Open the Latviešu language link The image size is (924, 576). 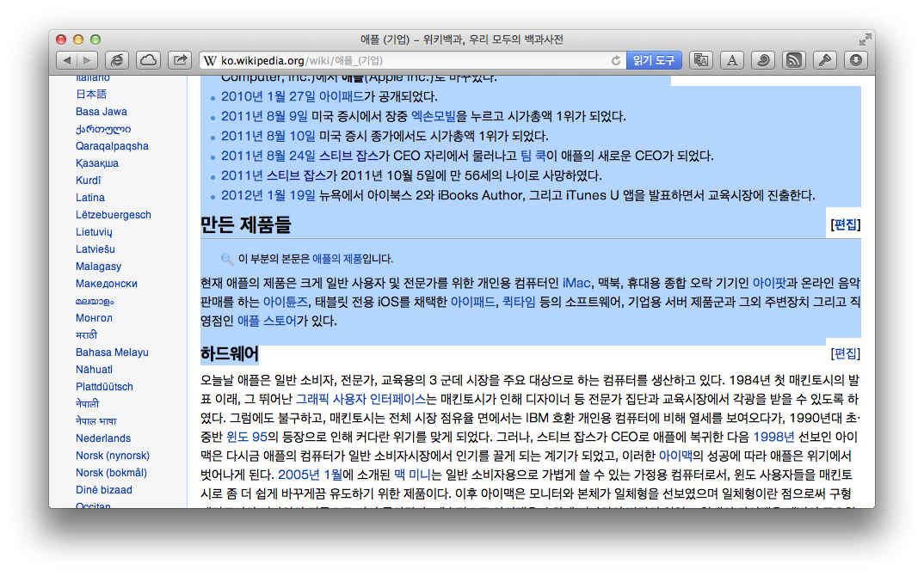pyautogui.click(x=95, y=249)
